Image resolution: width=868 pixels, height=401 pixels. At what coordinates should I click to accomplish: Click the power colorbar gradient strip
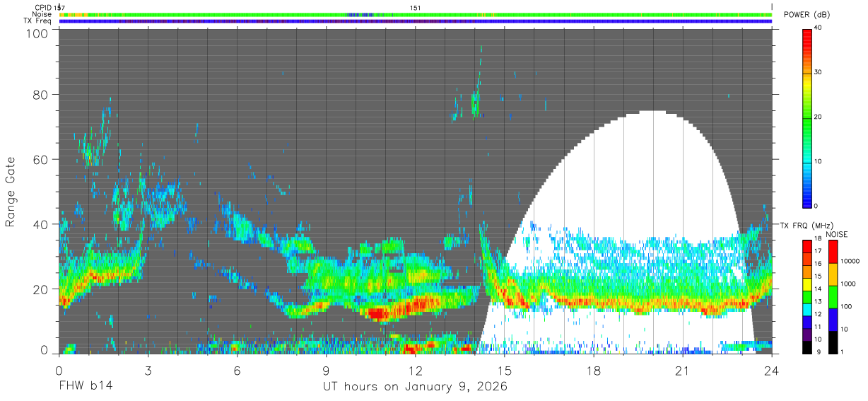[807, 117]
